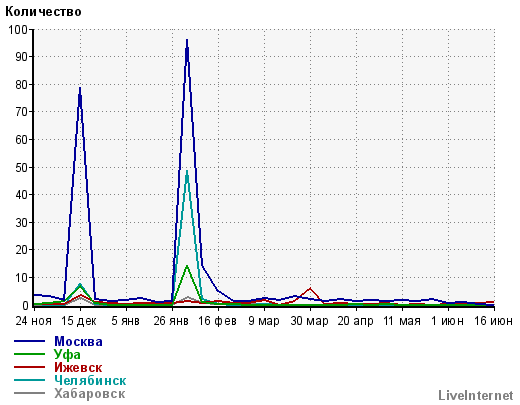The image size is (520, 405).
Task: Click the Москва peak near 96
Action: click(187, 40)
